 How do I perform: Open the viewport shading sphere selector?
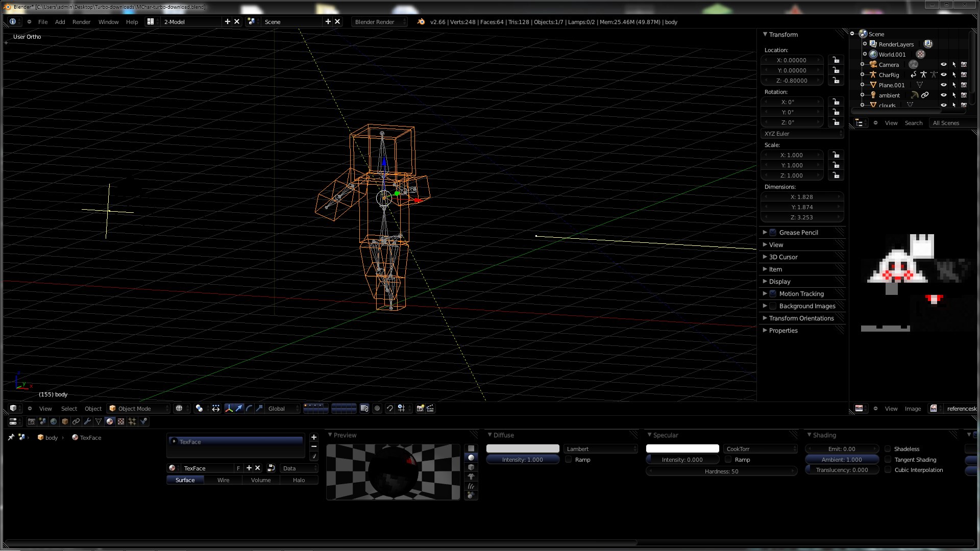coord(181,408)
